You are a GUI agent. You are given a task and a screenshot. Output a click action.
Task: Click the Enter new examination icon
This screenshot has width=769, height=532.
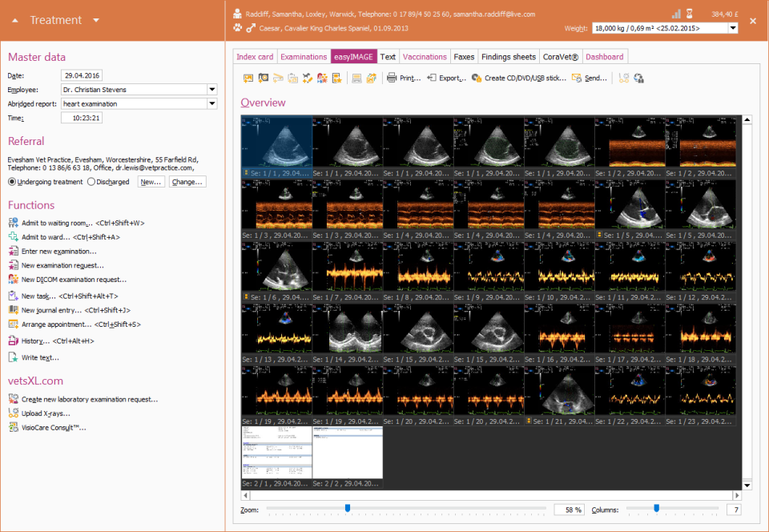pyautogui.click(x=14, y=251)
